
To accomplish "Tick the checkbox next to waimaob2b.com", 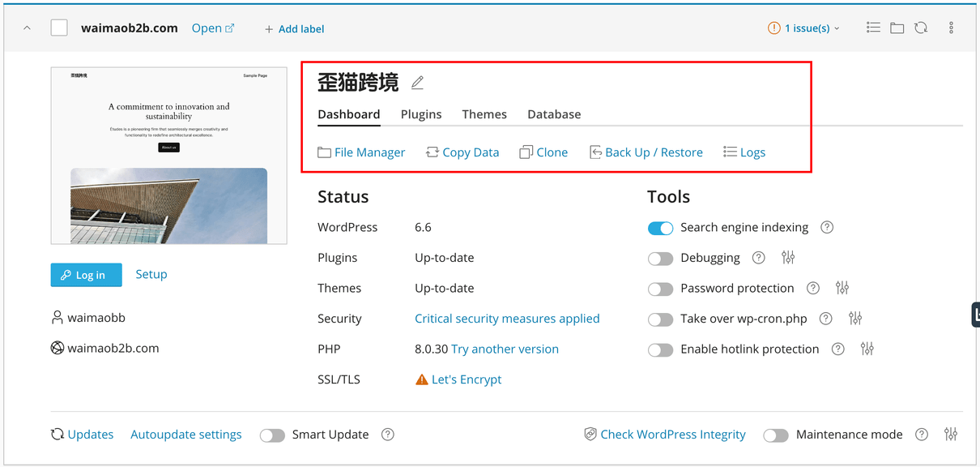I will (x=58, y=27).
